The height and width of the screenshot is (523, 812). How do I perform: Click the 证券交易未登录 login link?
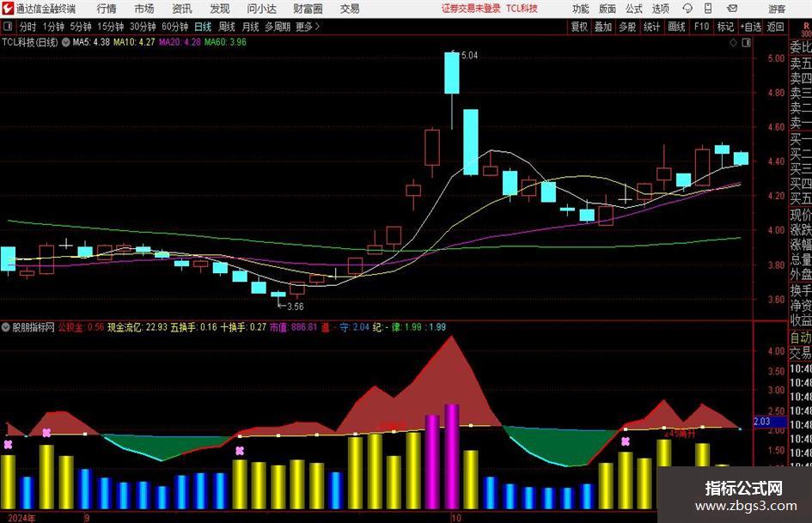(471, 9)
